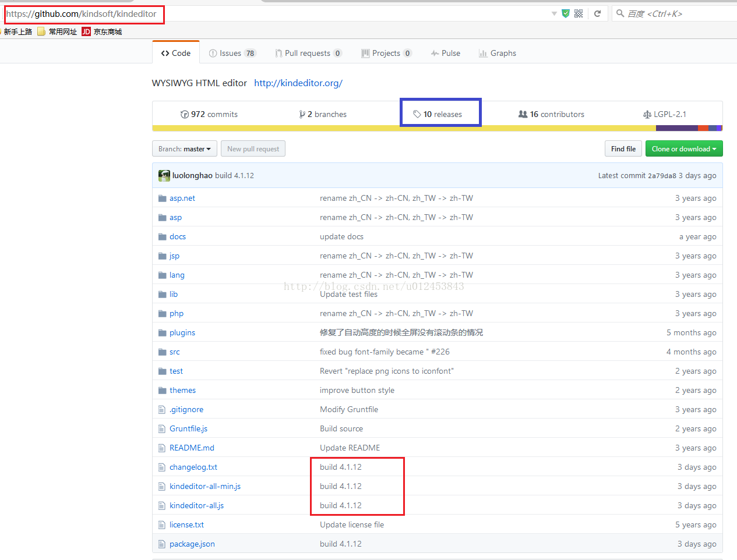The height and width of the screenshot is (560, 737).
Task: Click the commit message 'update docs'
Action: click(x=341, y=237)
